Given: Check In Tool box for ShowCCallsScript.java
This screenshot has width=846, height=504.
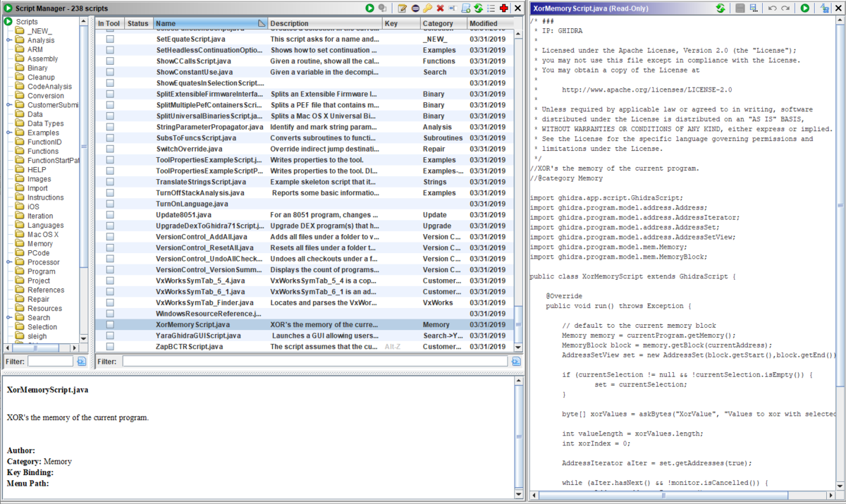Looking at the screenshot, I should pos(110,61).
